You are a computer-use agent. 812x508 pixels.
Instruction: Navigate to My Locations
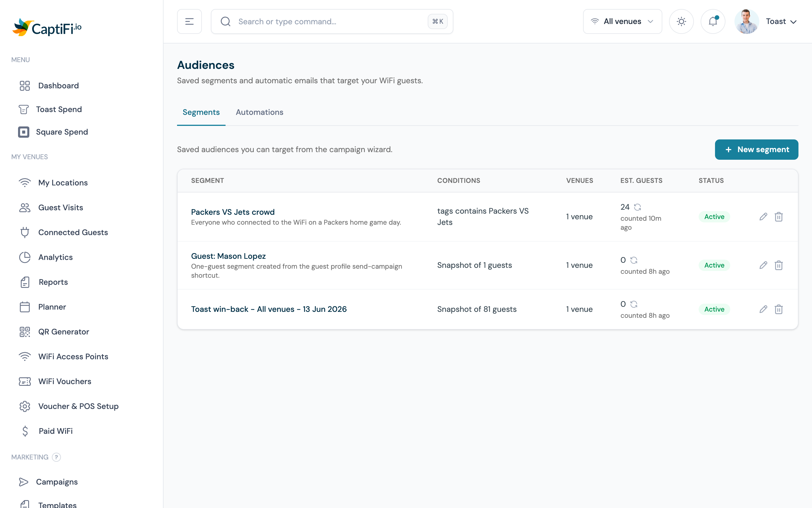[x=63, y=182]
